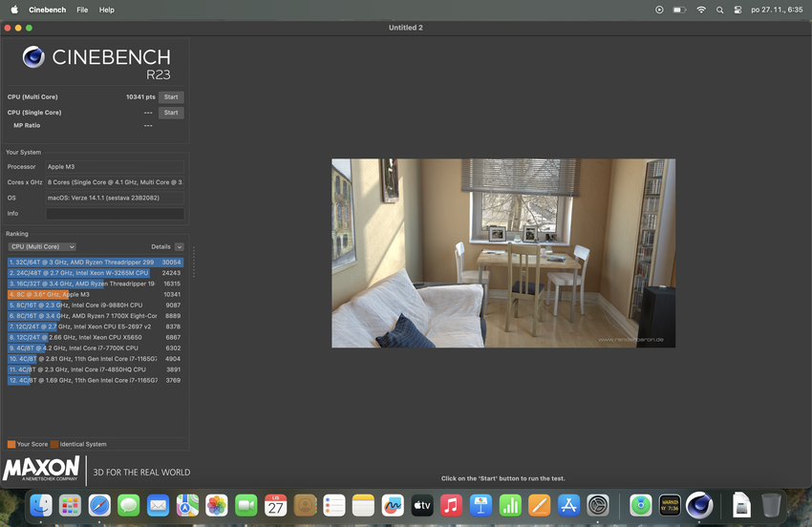Click the Your Score orange legend swatch
This screenshot has height=527, width=812.
11,444
